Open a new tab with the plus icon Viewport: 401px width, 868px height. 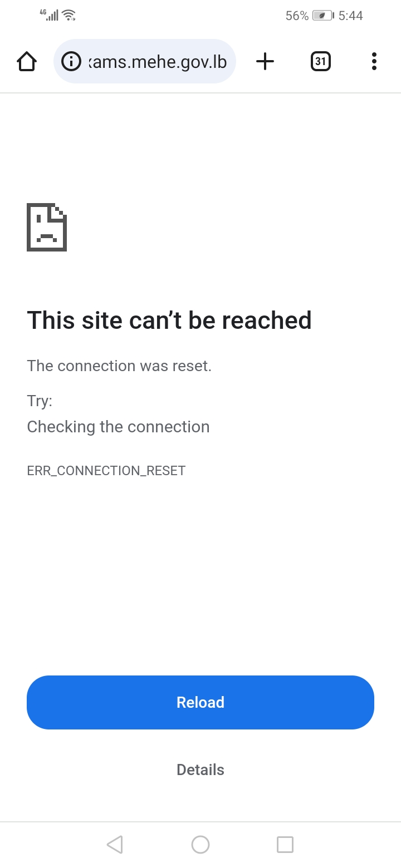[x=265, y=61]
